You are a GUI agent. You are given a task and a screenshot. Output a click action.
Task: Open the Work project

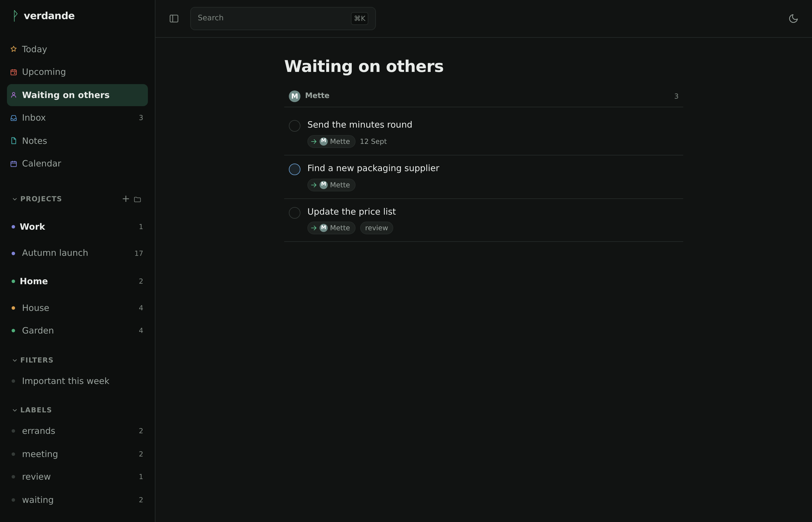(x=77, y=227)
